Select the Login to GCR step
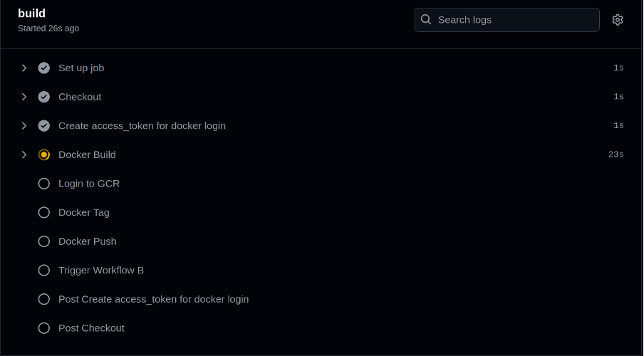644x356 pixels. 89,184
